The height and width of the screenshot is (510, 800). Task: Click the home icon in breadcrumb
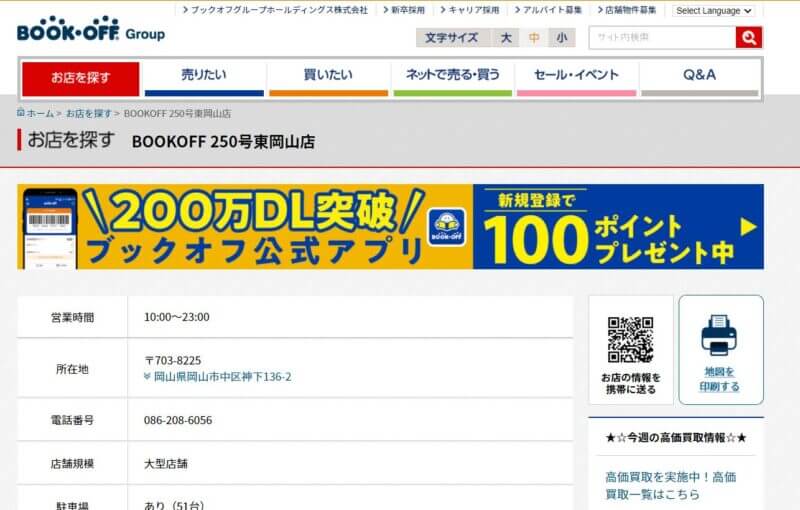[20, 113]
